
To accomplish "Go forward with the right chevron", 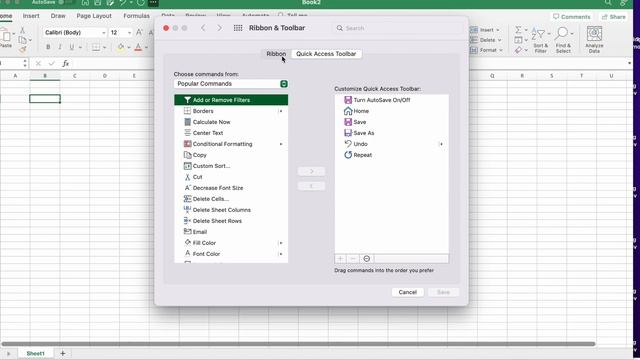I will (x=220, y=28).
